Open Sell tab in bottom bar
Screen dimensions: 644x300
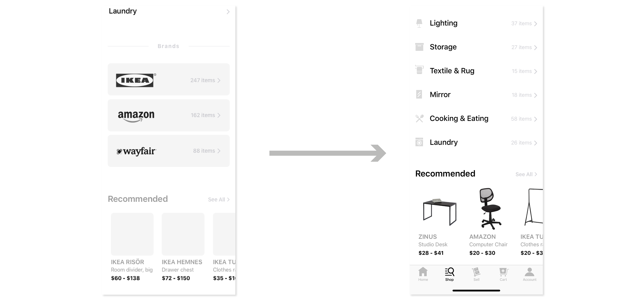pyautogui.click(x=476, y=274)
